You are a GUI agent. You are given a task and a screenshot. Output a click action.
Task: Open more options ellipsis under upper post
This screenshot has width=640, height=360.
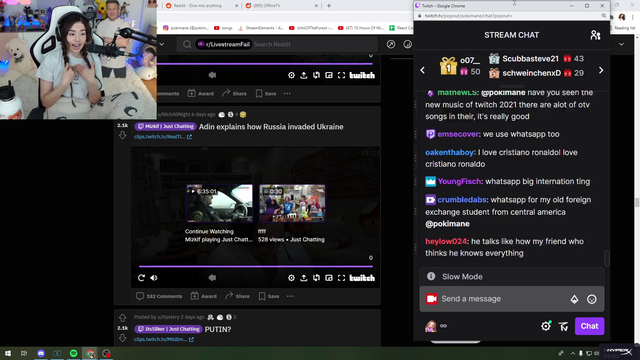(x=287, y=93)
